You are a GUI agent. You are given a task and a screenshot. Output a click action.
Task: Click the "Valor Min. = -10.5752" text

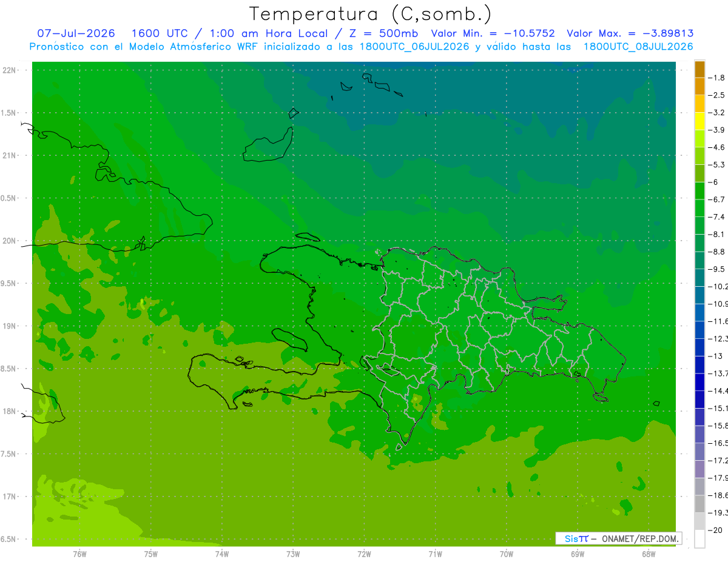pos(493,33)
